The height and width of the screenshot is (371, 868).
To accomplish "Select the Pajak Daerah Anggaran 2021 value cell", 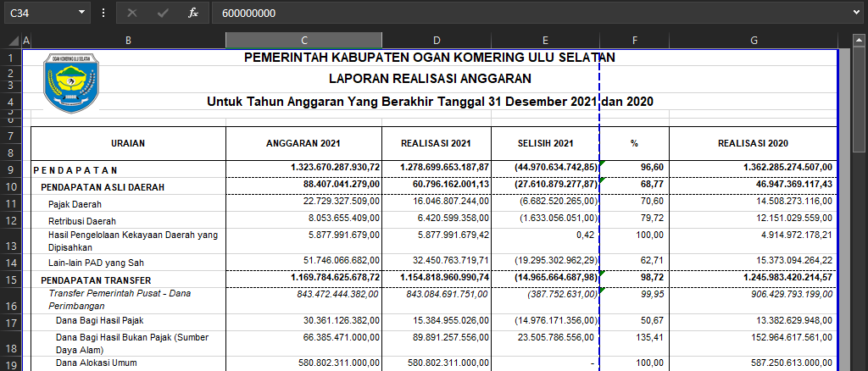I will pyautogui.click(x=303, y=204).
